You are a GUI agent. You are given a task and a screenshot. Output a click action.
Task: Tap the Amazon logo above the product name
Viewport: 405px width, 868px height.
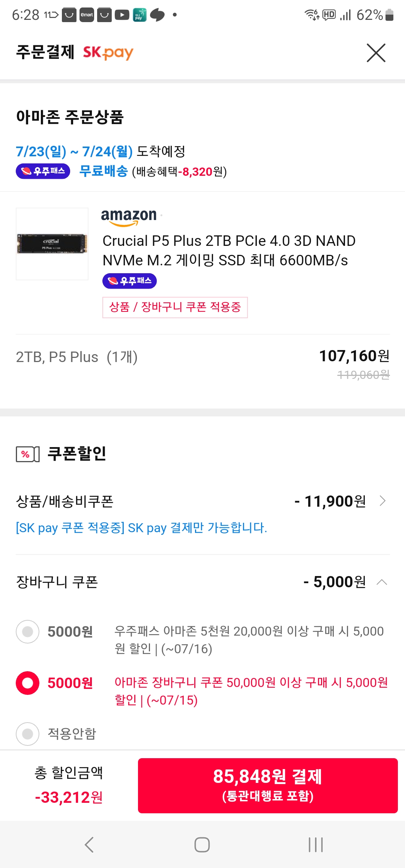coord(129,217)
